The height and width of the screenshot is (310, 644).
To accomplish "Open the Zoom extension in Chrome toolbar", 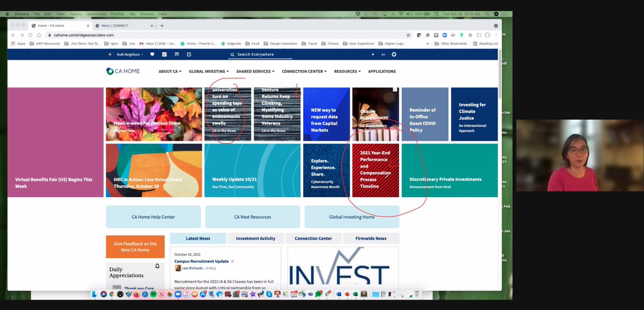I will point(444,35).
